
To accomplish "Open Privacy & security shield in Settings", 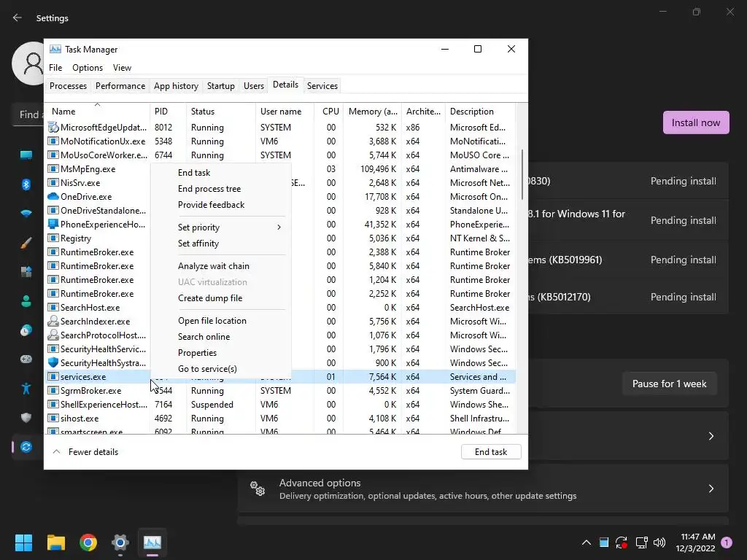I will point(26,418).
